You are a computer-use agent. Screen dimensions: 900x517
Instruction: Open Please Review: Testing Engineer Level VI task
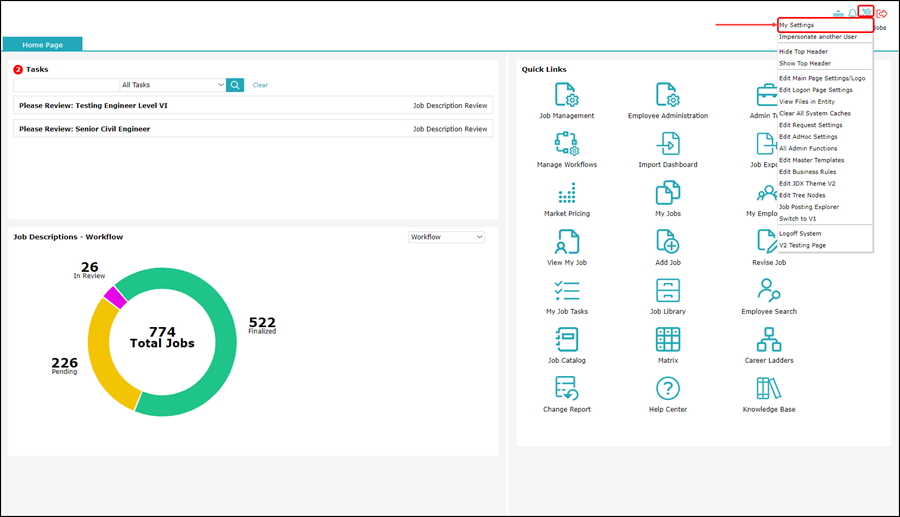253,106
